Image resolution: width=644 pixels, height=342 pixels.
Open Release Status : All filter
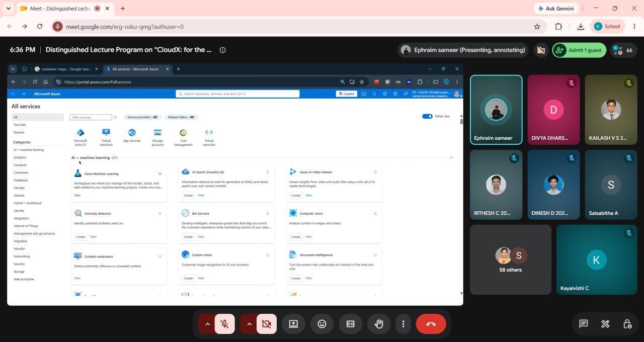[x=181, y=117]
